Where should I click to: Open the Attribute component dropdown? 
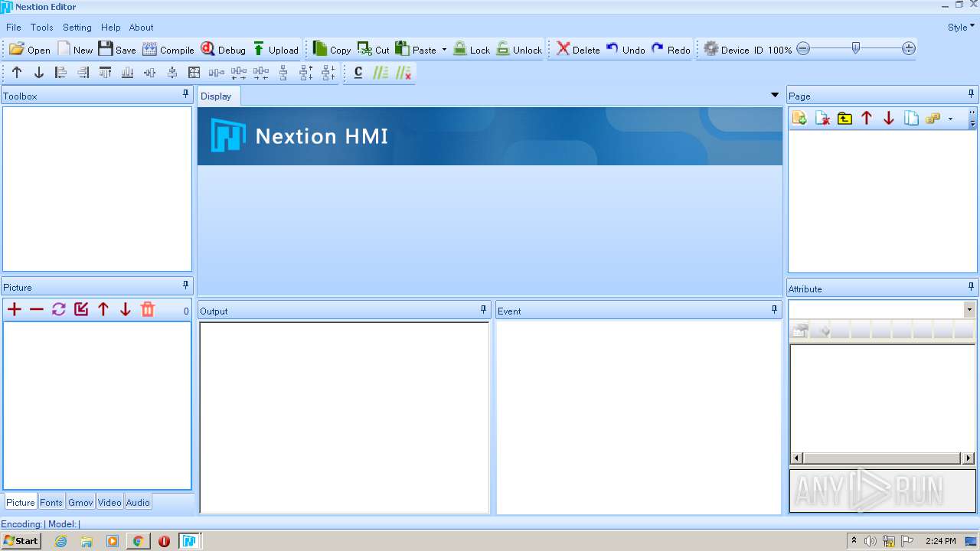(x=969, y=309)
